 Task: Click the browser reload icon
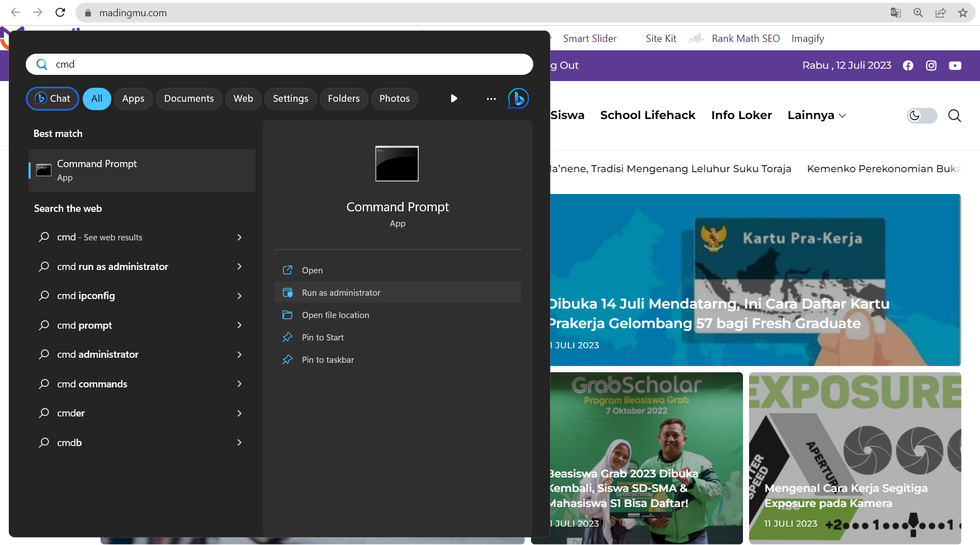60,13
